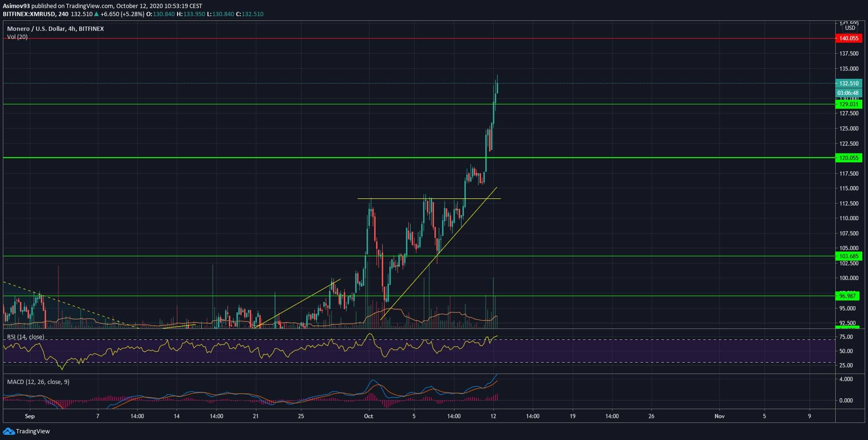
Task: Select the Sep marker on time axis
Action: click(30, 416)
